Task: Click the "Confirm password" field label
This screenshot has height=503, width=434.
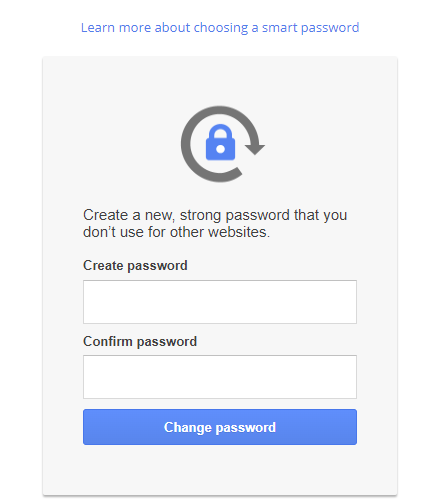Action: point(140,341)
